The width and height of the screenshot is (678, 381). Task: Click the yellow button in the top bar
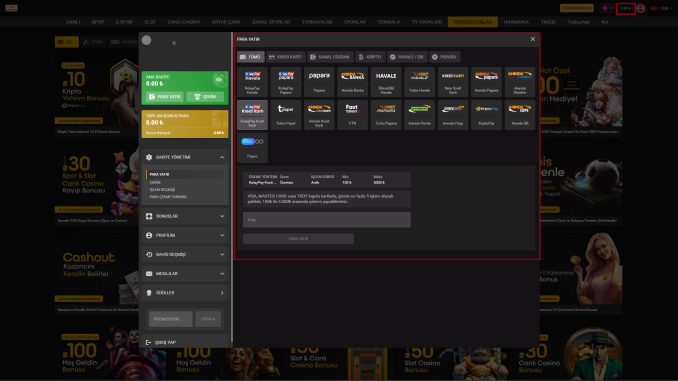click(x=577, y=8)
